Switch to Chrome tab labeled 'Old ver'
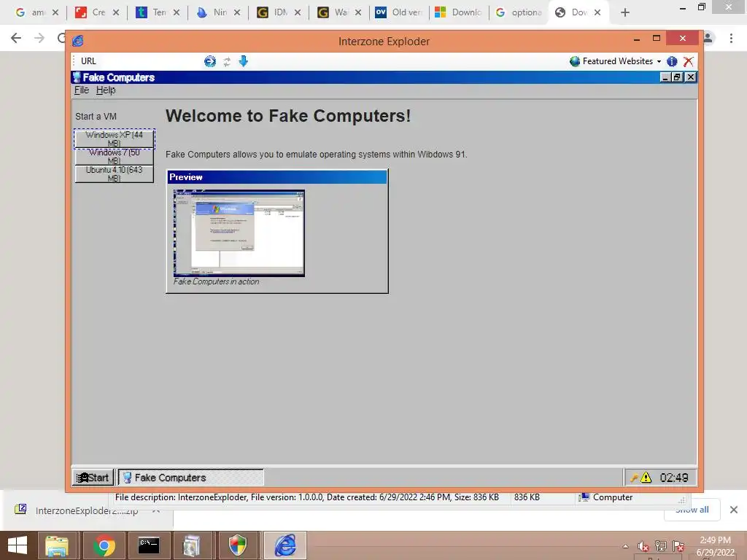This screenshot has height=560, width=747. [x=399, y=12]
